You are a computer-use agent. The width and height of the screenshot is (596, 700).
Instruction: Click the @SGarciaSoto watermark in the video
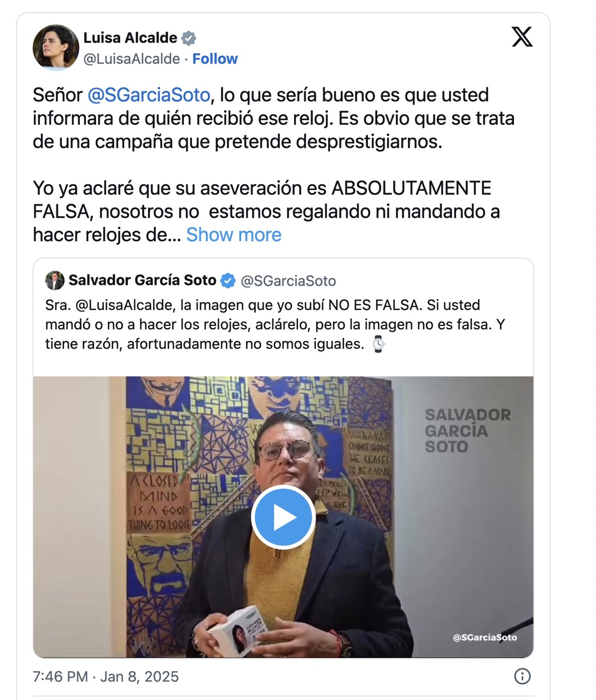(x=484, y=637)
